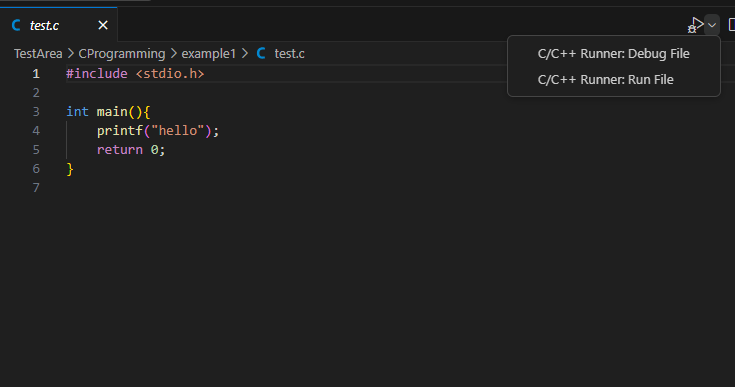Click on the #include keyword
Screen dimensions: 735x387
pos(97,74)
